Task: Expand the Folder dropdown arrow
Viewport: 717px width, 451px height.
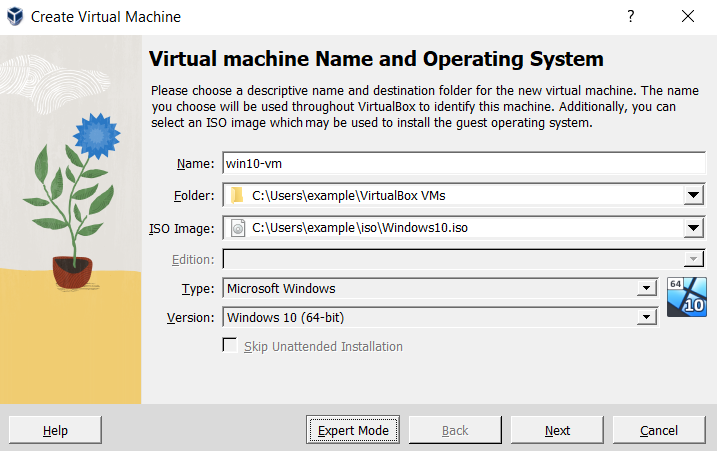Action: point(694,195)
